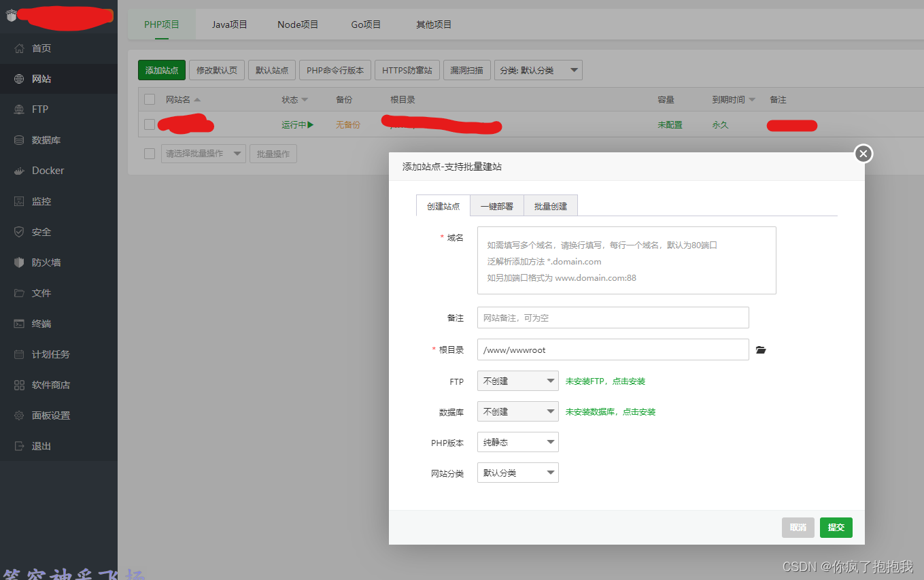Click the gear icon beside 面板设置
This screenshot has height=580, width=924.
[x=19, y=415]
